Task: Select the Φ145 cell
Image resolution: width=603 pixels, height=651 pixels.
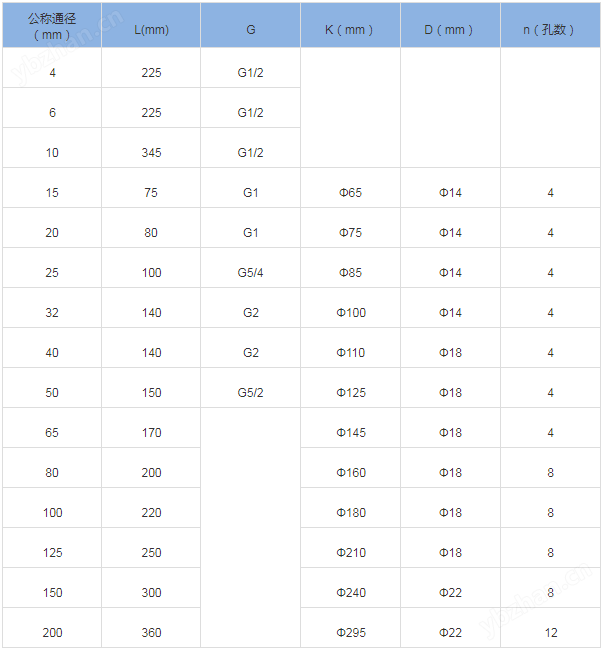Action: click(x=350, y=432)
